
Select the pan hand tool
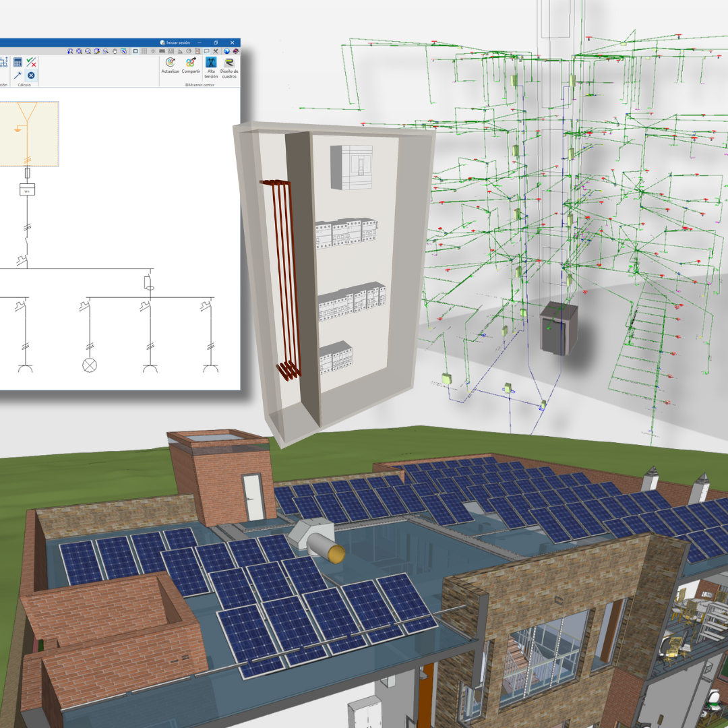tap(115, 51)
